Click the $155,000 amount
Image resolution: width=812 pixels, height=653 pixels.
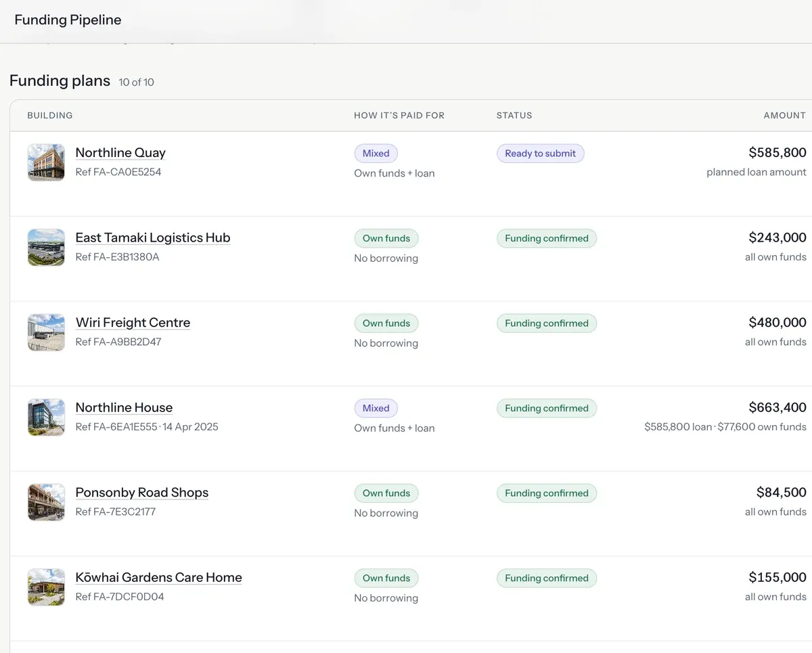pos(777,577)
